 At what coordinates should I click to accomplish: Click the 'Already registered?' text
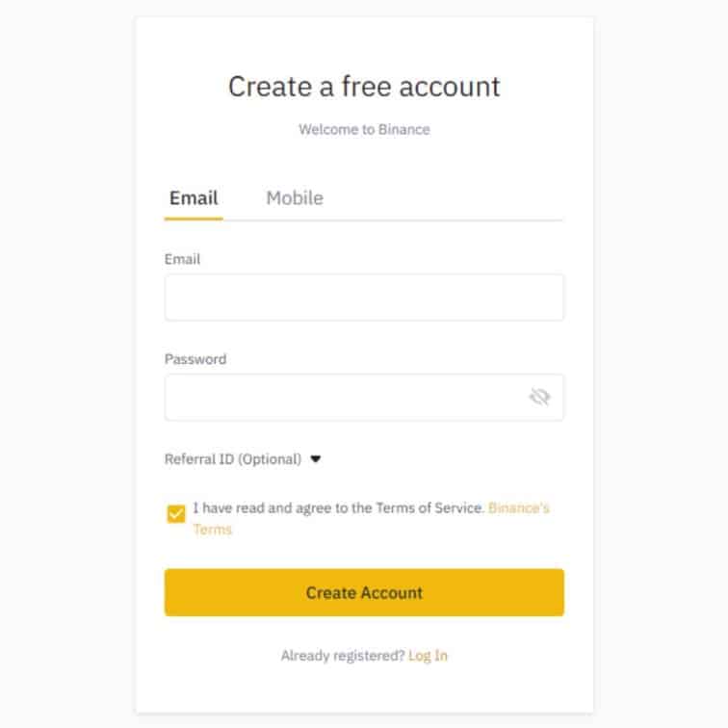point(343,656)
